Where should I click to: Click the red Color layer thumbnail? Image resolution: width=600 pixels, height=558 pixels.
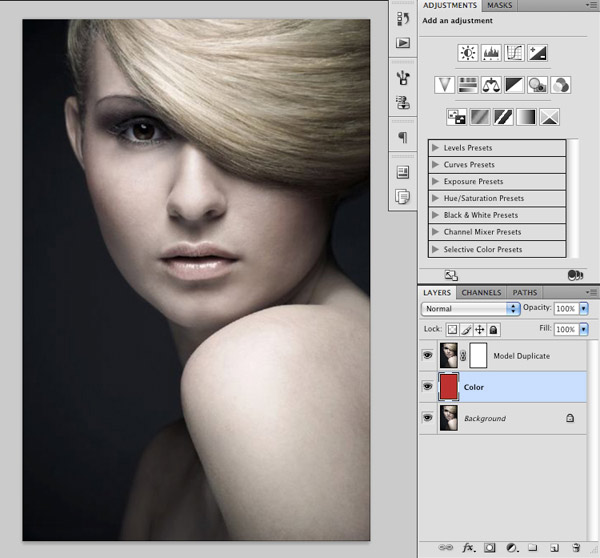click(448, 386)
